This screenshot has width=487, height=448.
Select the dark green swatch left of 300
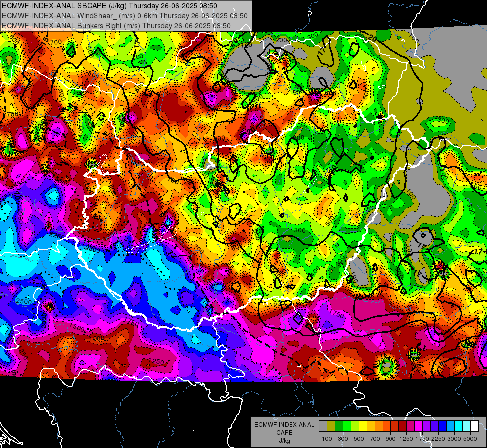(339, 426)
